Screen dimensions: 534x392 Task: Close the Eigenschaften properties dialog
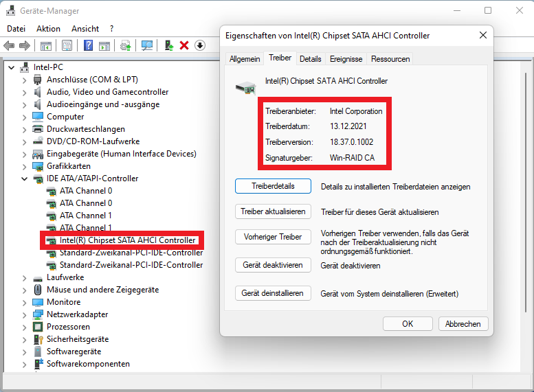483,35
